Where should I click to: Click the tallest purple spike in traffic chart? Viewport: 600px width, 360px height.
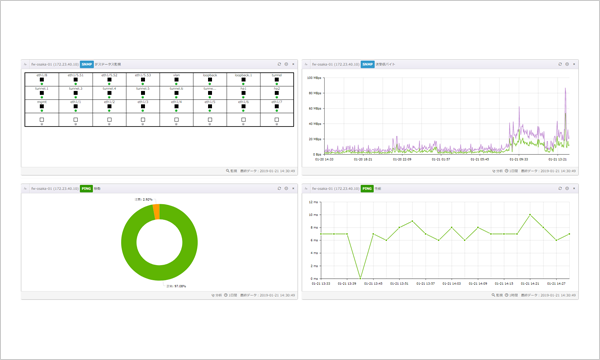click(x=565, y=89)
